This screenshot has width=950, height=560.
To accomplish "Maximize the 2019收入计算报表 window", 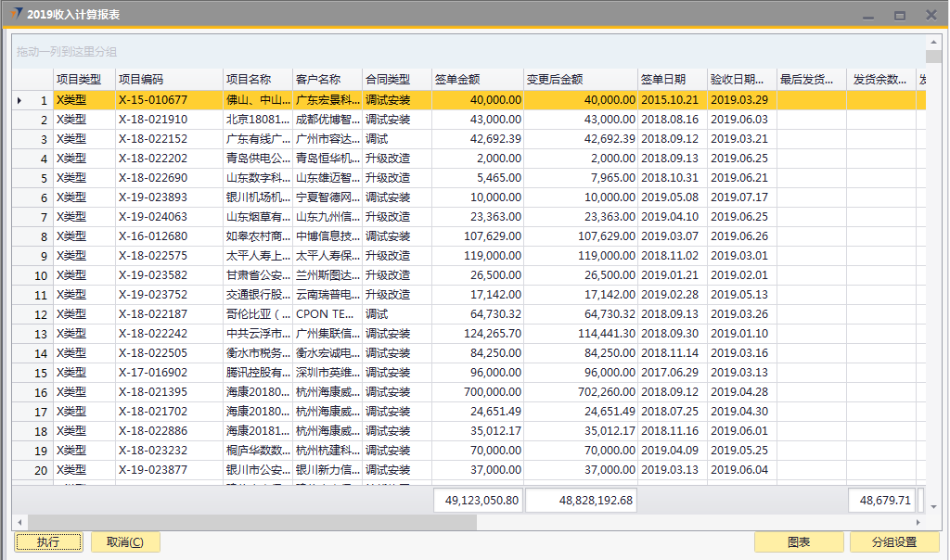I will tap(899, 16).
